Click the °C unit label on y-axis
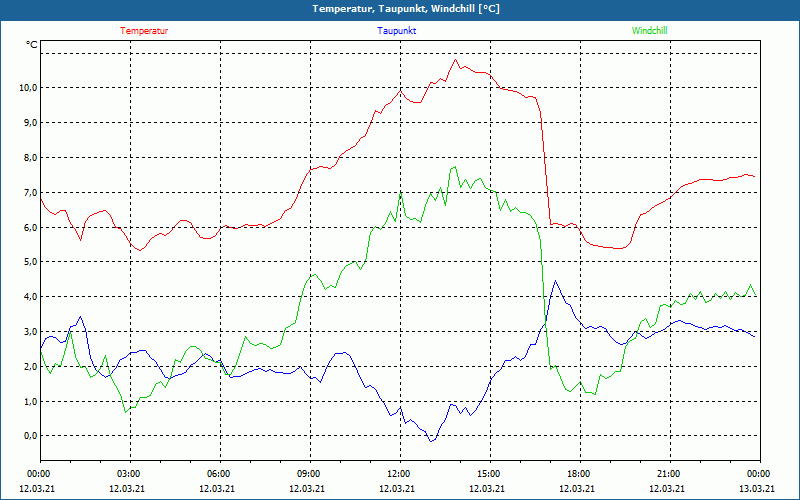 [x=32, y=45]
